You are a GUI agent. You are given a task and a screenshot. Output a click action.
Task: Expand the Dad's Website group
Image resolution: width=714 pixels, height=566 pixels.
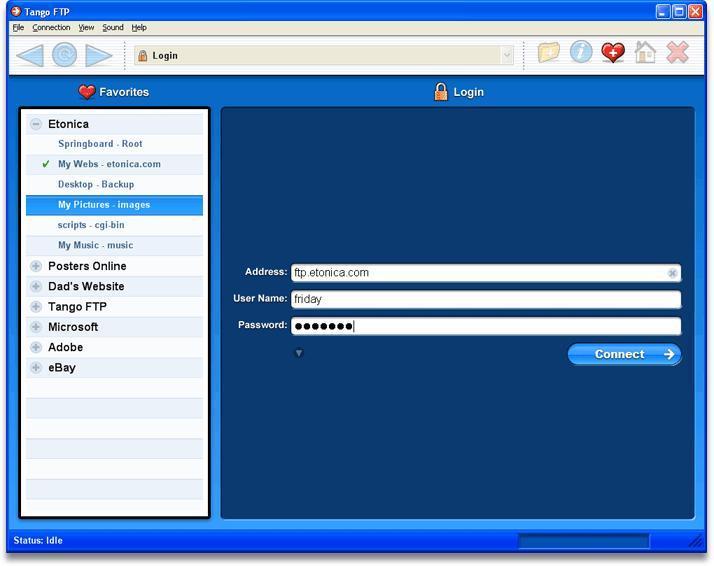(x=36, y=286)
